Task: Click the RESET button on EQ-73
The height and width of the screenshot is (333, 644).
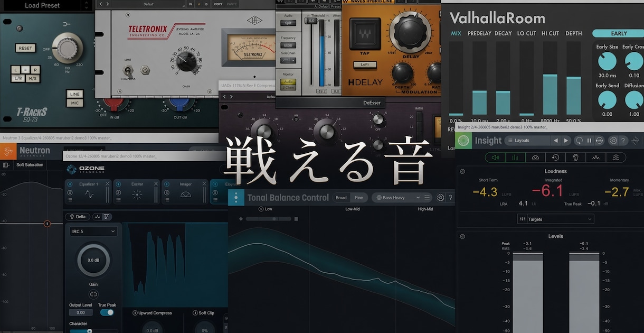Action: [25, 48]
